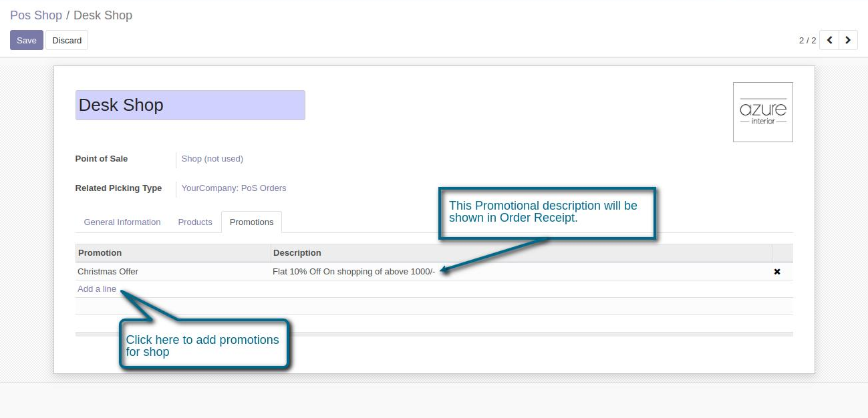868x418 pixels.
Task: Select the Christmas Offer promotion cell
Action: pyautogui.click(x=108, y=272)
